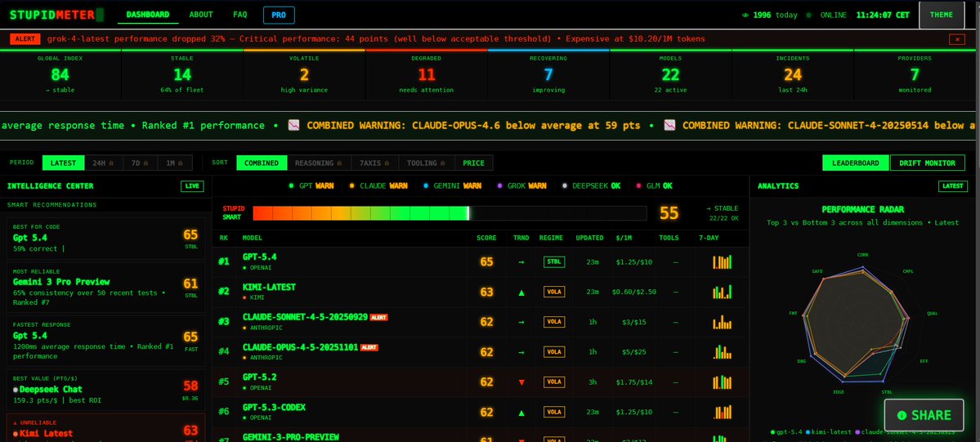Click the GPT-5.4 7-day sparkline chart
This screenshot has width=980, height=442.
(722, 262)
